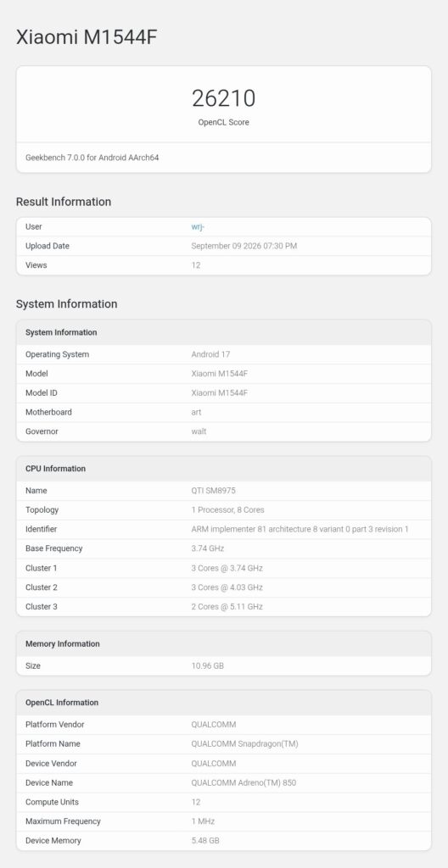Click the Motherboard row label
This screenshot has width=448, height=868.
click(49, 412)
